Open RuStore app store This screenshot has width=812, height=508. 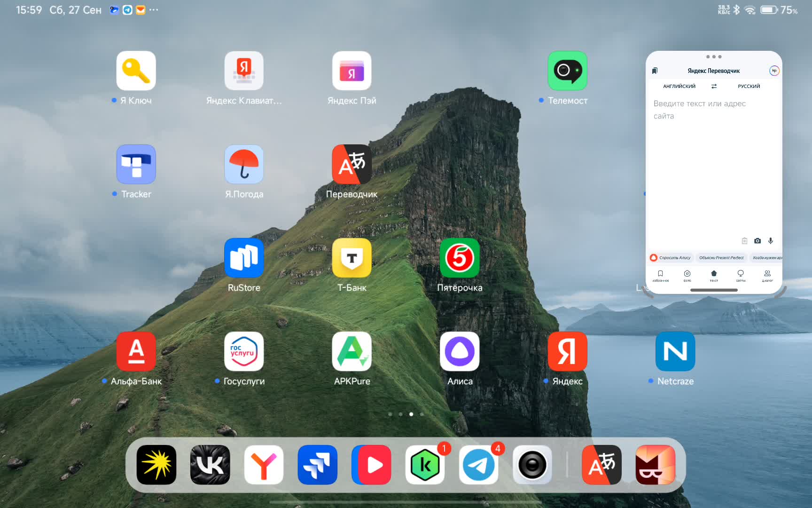244,258
